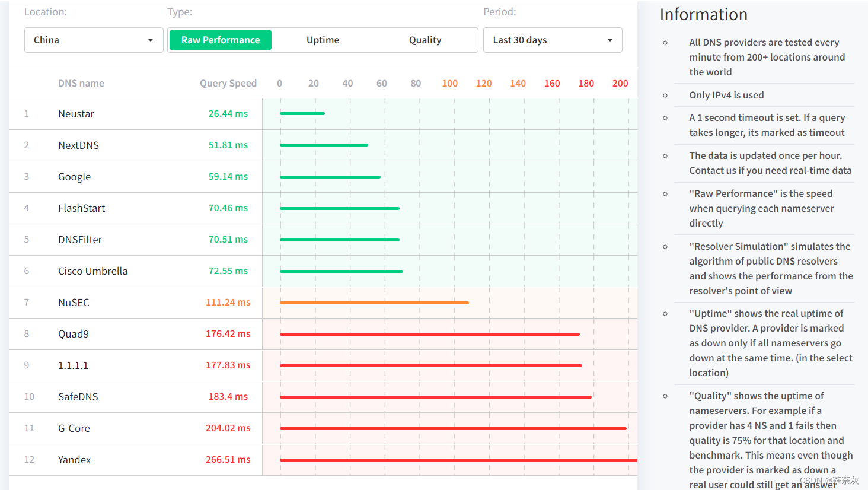Click G-Core in the list

pos(74,428)
